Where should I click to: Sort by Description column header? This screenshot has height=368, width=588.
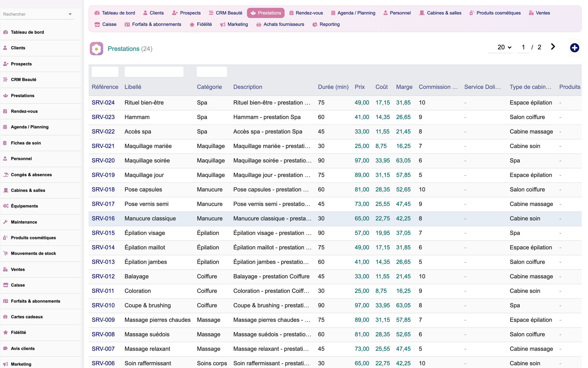click(x=247, y=87)
